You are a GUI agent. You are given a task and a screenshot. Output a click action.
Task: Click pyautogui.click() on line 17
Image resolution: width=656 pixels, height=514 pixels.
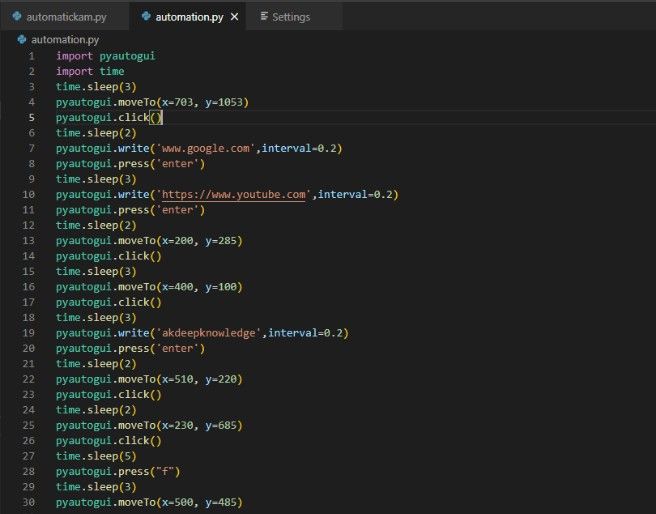(x=109, y=302)
